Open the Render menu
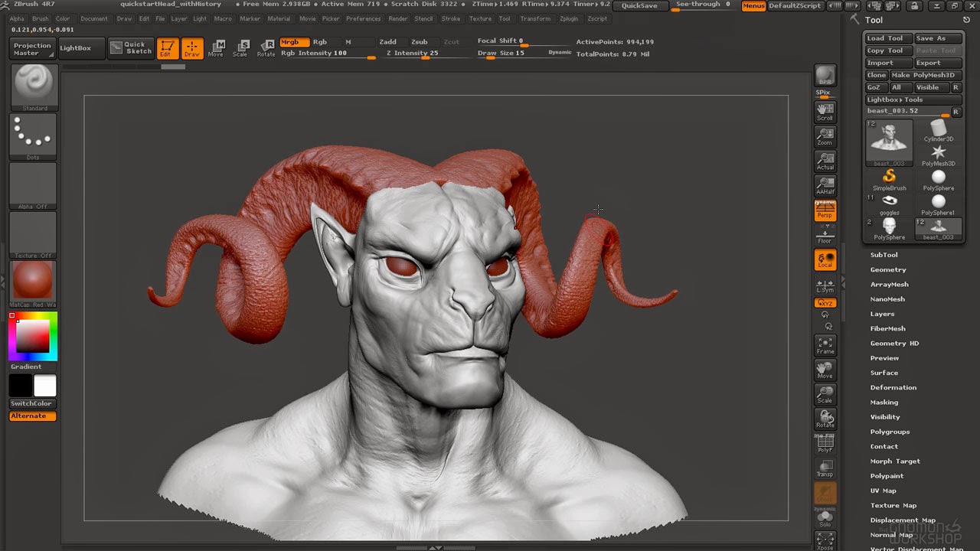The width and height of the screenshot is (980, 551). pos(398,18)
